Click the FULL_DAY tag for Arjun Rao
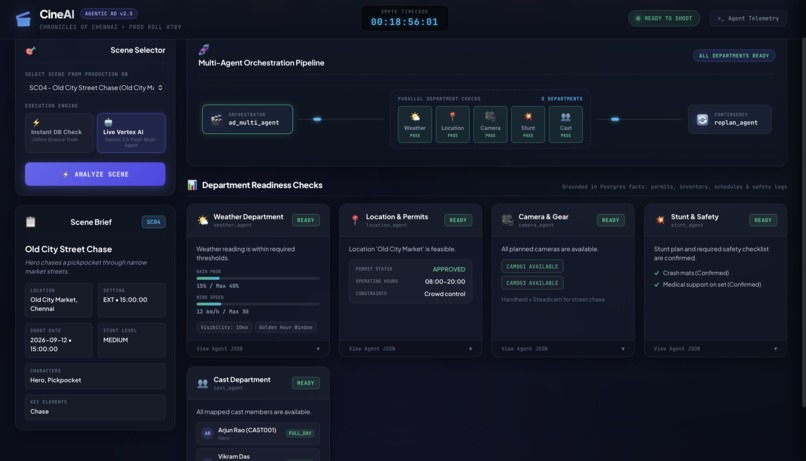The height and width of the screenshot is (461, 806). click(x=300, y=433)
